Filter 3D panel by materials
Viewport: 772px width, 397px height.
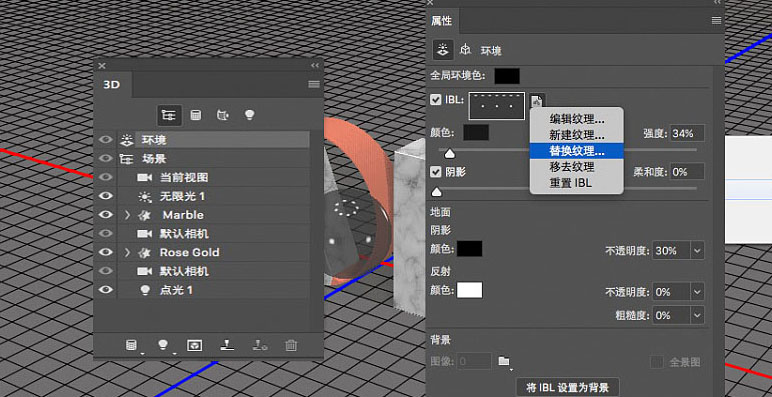[223, 115]
